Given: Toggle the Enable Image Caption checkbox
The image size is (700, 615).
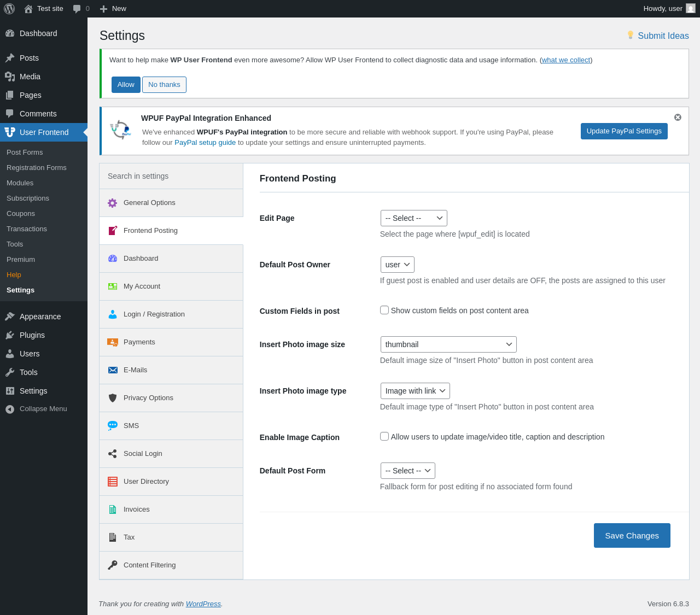Looking at the screenshot, I should click(384, 436).
